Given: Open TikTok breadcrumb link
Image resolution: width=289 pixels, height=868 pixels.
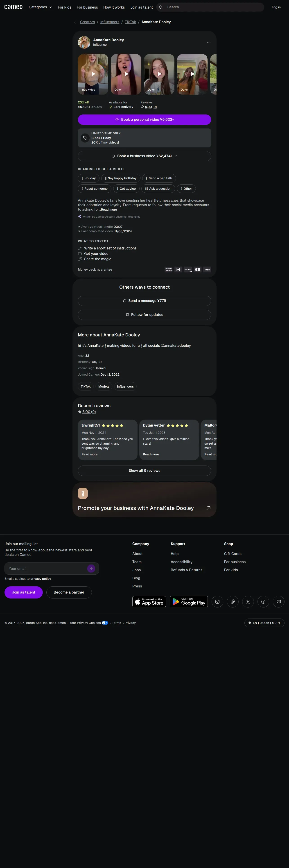Looking at the screenshot, I should [x=130, y=22].
